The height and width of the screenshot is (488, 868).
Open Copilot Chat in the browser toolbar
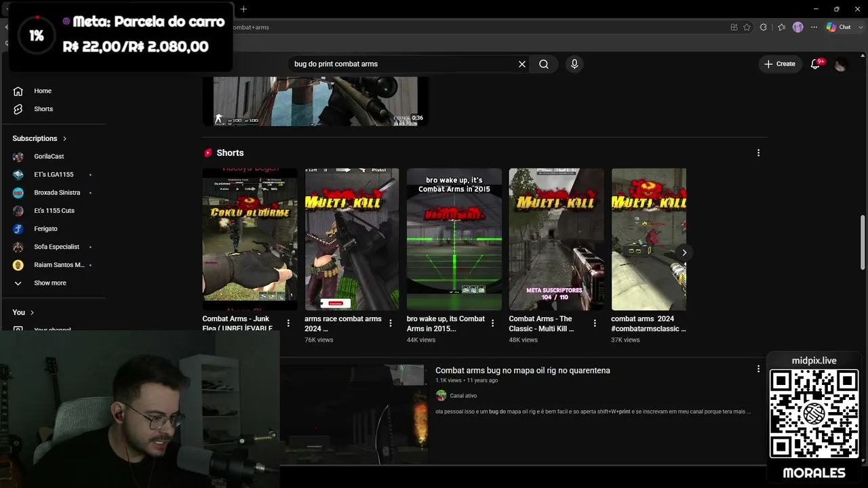839,27
